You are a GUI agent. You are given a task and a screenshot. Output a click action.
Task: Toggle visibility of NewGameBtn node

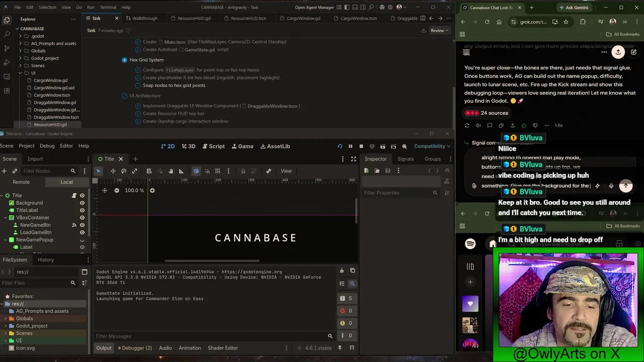(82, 225)
